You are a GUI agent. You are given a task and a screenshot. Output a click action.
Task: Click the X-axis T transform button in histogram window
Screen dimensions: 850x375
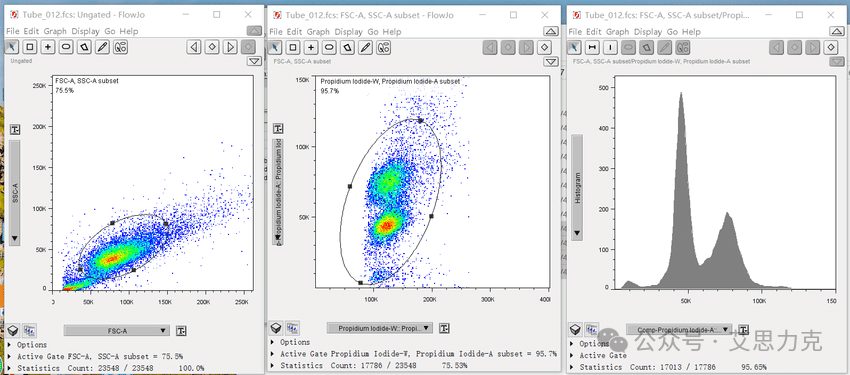(744, 329)
